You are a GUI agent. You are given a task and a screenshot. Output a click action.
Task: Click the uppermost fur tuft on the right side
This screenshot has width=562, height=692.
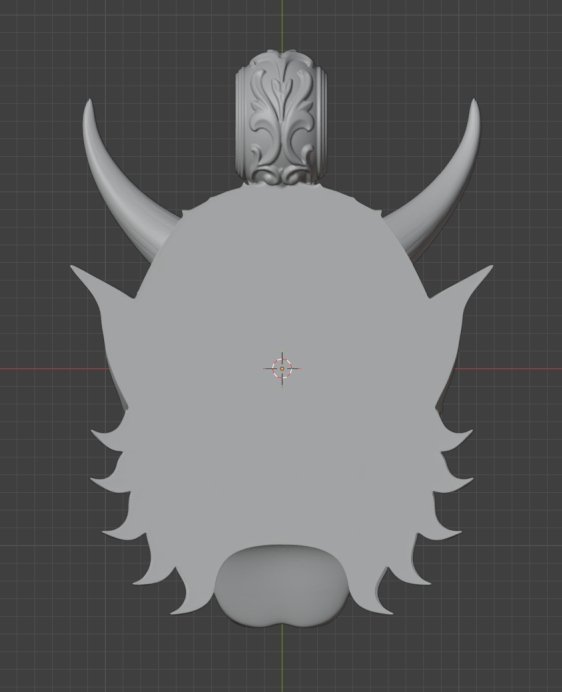click(x=455, y=439)
